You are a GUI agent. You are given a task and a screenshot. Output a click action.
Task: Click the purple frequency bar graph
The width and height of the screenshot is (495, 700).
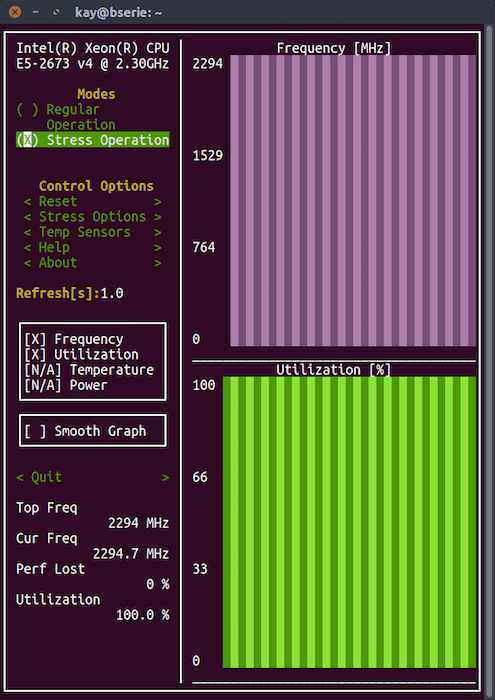tap(353, 201)
